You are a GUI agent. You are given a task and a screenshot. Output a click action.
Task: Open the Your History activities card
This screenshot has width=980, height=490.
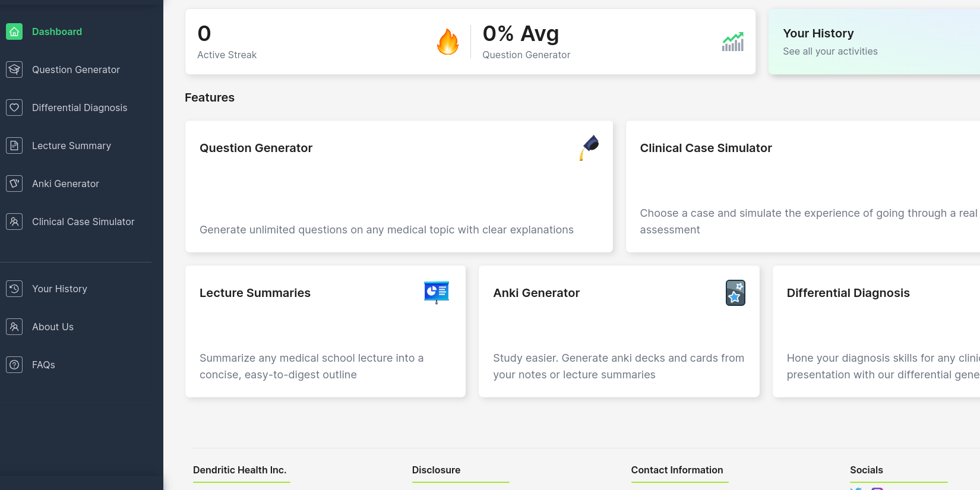coord(873,42)
